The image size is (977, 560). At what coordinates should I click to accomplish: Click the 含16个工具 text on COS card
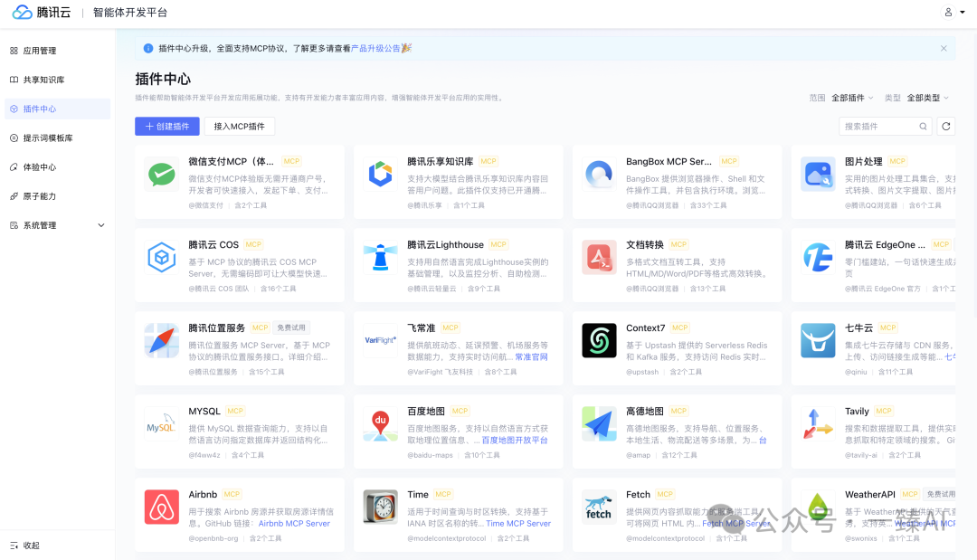click(278, 289)
